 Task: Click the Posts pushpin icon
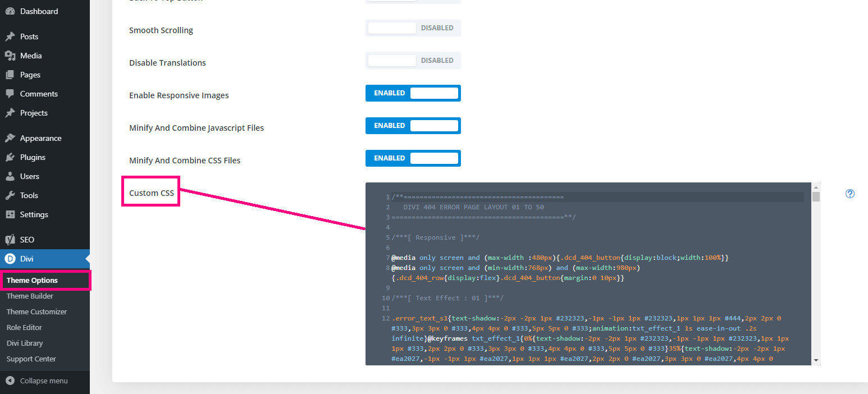coord(10,36)
